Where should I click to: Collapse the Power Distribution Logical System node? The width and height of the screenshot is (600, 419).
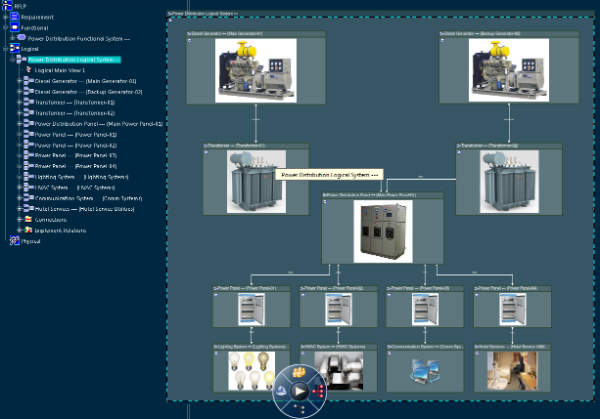12,59
